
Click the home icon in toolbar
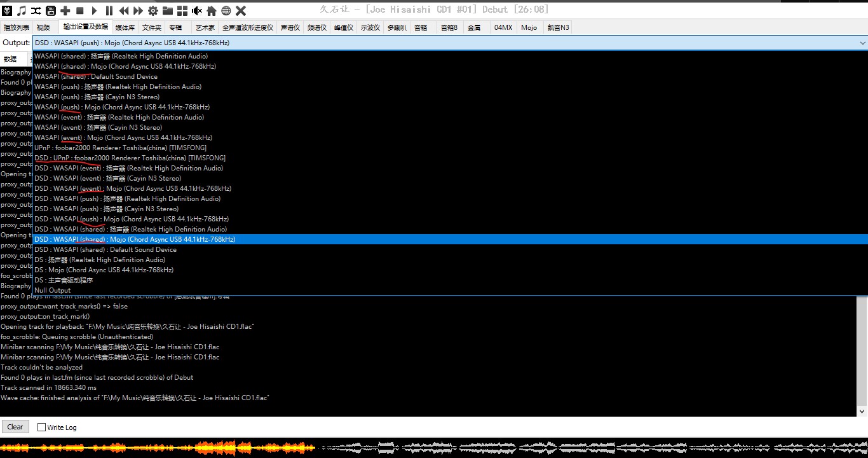click(212, 10)
